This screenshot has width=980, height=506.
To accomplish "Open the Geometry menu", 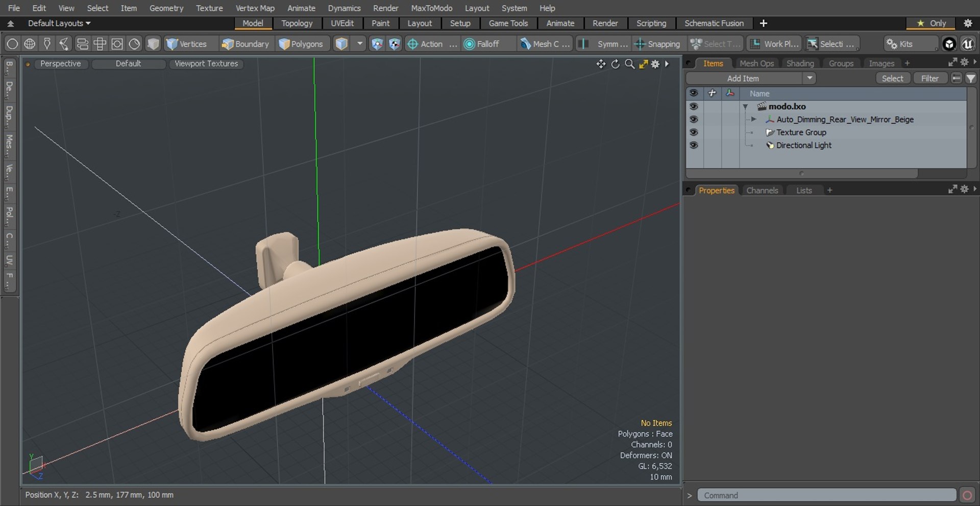I will click(x=166, y=8).
